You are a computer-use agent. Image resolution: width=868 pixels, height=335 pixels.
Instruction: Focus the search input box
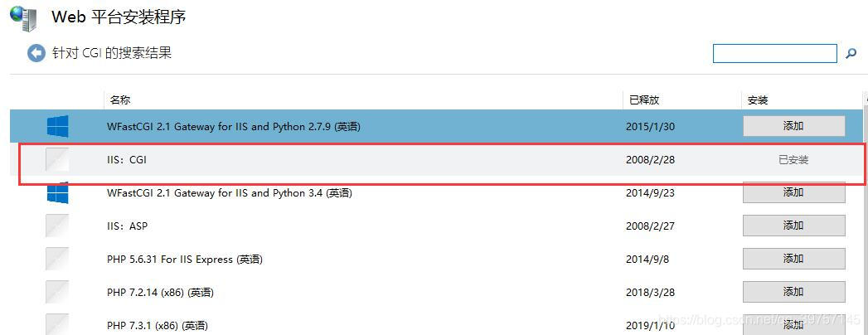774,54
